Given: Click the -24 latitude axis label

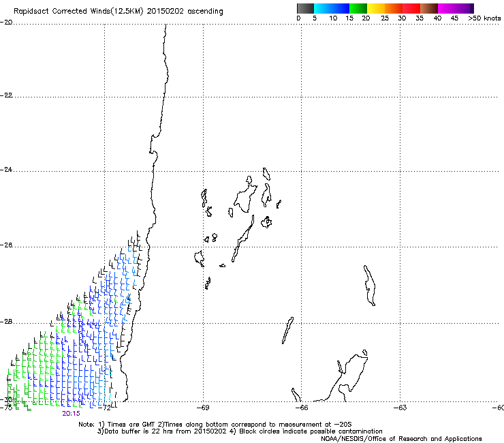Looking at the screenshot, I should tap(6, 170).
